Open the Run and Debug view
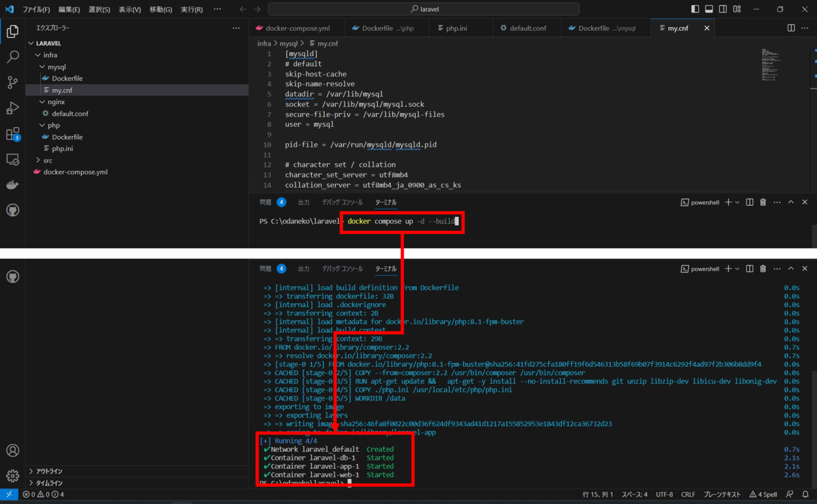This screenshot has height=504, width=817. point(12,107)
